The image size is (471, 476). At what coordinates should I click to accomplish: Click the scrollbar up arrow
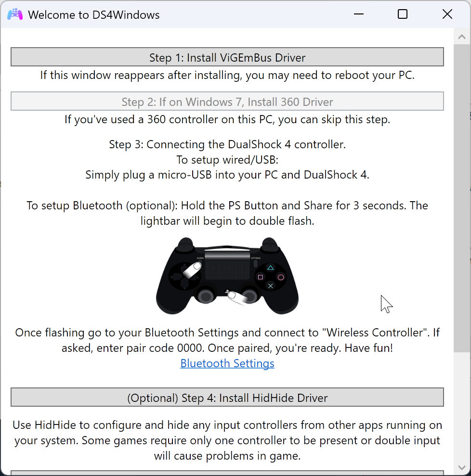tap(462, 37)
